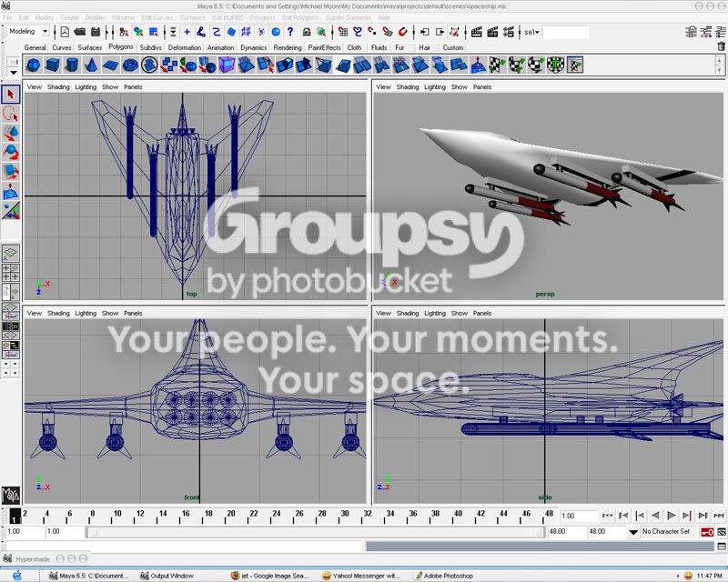This screenshot has width=728, height=582.
Task: Click the red magnet Make Live icon
Action: [x=402, y=32]
